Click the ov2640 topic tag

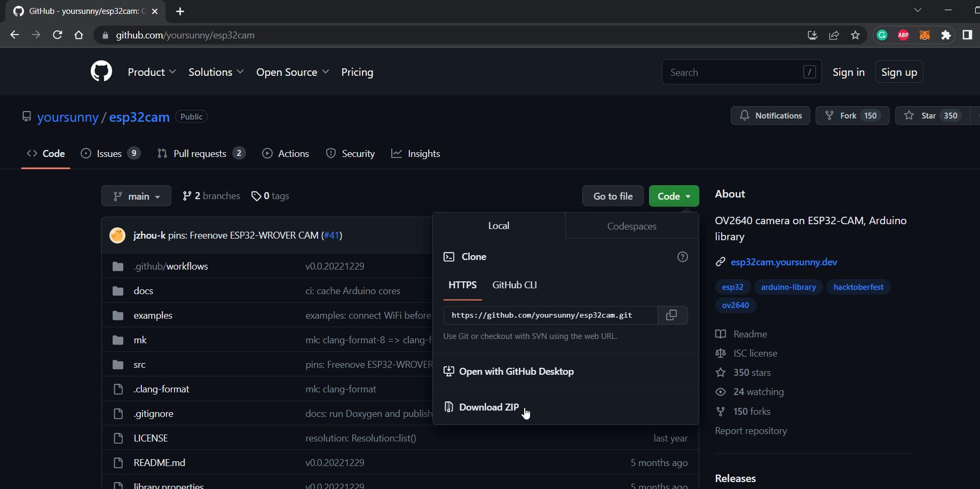[735, 305]
